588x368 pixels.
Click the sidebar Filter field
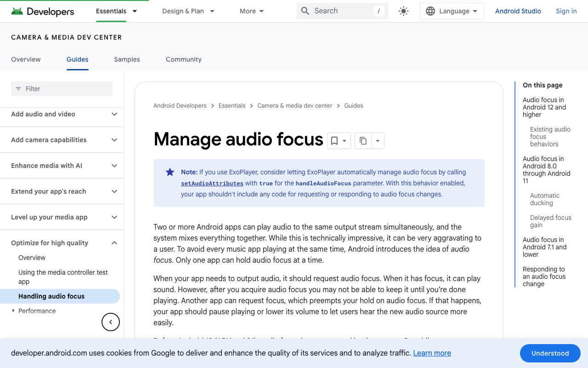click(62, 89)
